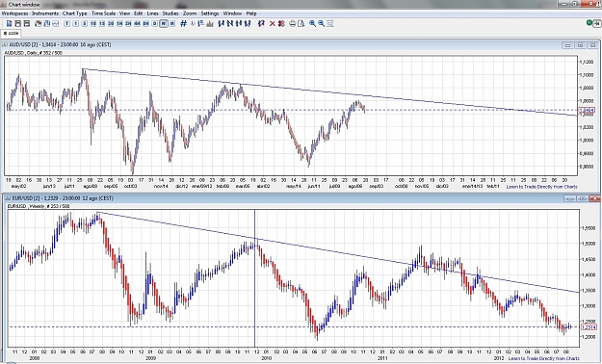Open the Workspaces menu

click(x=15, y=13)
